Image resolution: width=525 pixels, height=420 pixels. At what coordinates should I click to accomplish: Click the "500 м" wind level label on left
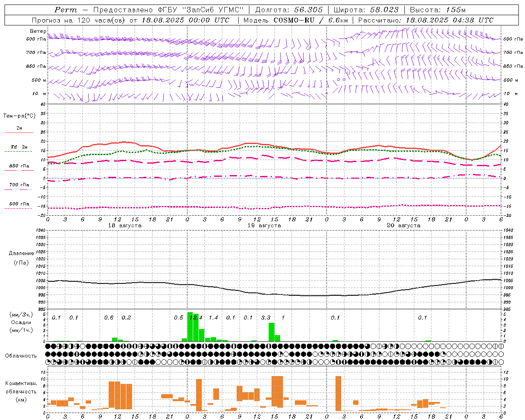tap(39, 80)
